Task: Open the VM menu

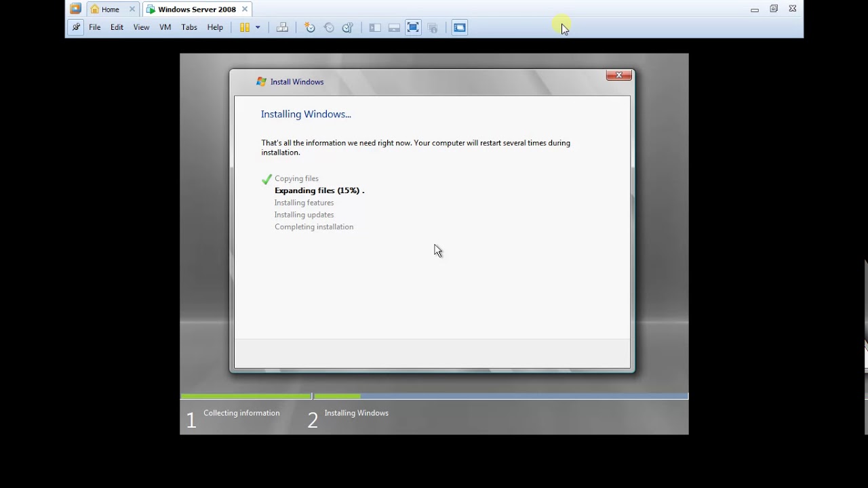Action: 165,28
